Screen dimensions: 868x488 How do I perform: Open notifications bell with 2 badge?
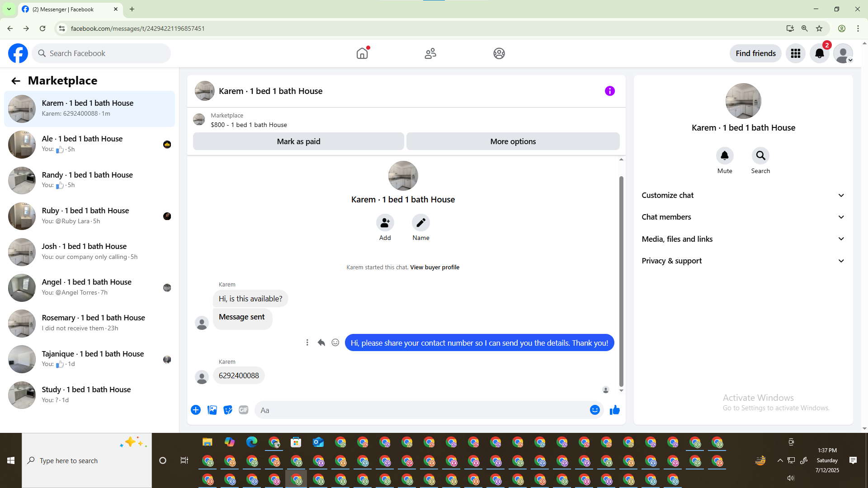tap(819, 53)
